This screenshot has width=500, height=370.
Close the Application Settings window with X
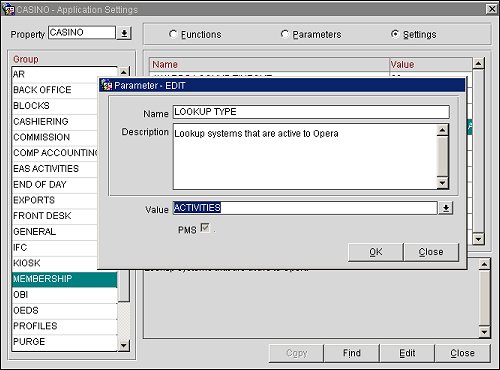point(492,9)
